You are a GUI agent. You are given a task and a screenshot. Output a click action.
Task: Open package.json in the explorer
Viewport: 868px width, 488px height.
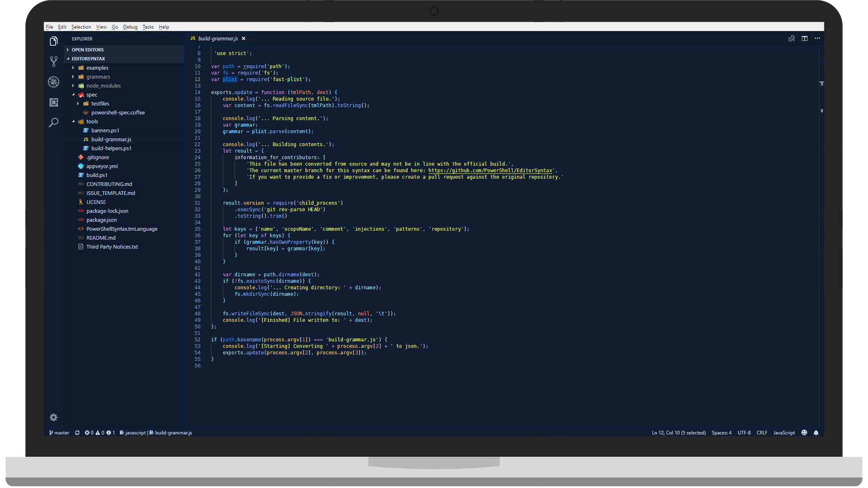[x=101, y=220]
